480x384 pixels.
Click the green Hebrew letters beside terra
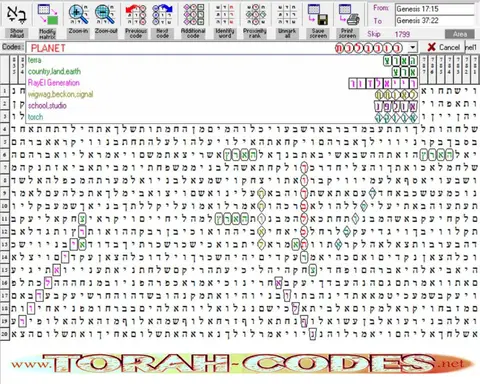click(400, 61)
